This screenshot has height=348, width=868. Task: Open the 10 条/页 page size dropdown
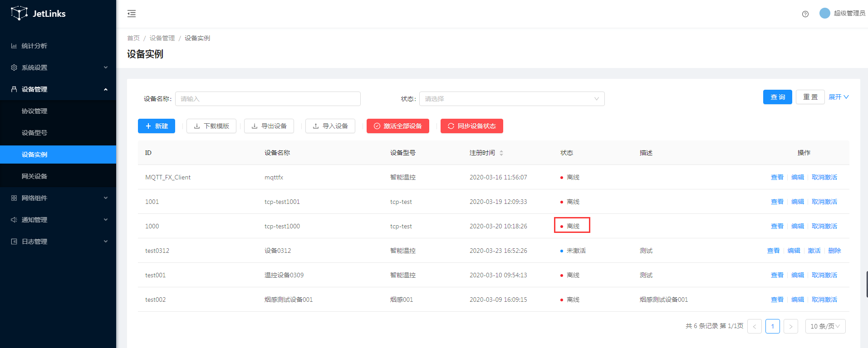tap(825, 326)
